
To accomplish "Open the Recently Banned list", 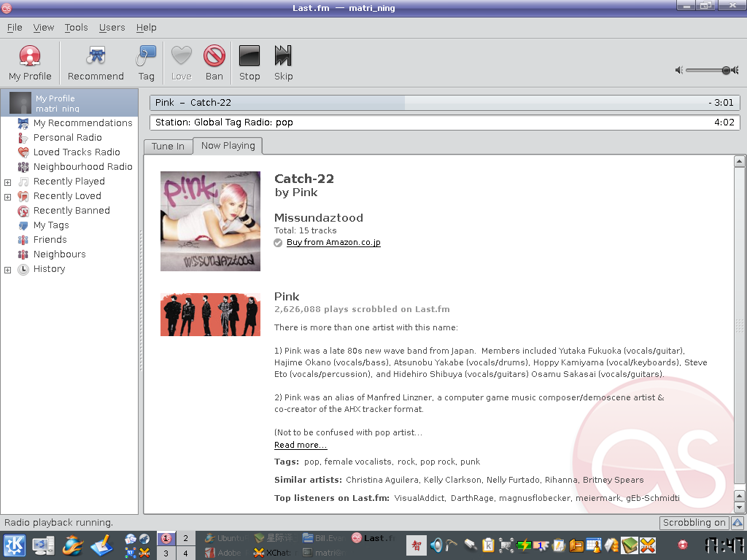I will [71, 211].
